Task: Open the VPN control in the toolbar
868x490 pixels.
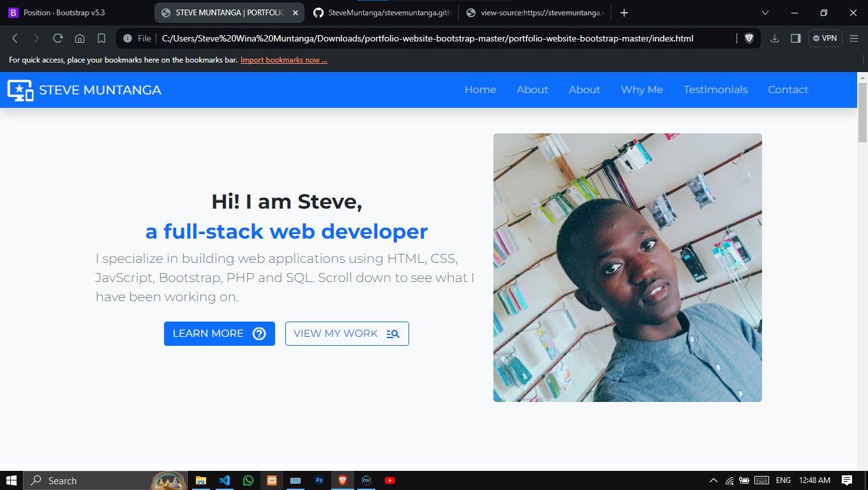Action: 825,38
